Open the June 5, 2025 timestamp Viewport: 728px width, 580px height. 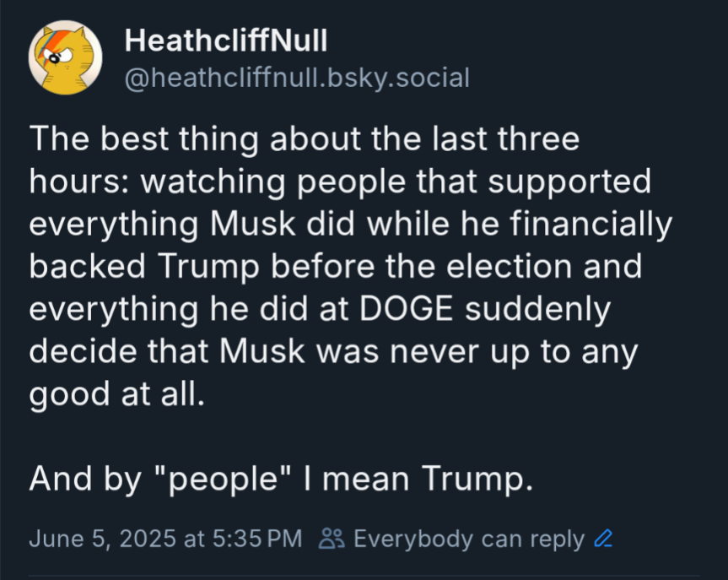click(x=103, y=539)
